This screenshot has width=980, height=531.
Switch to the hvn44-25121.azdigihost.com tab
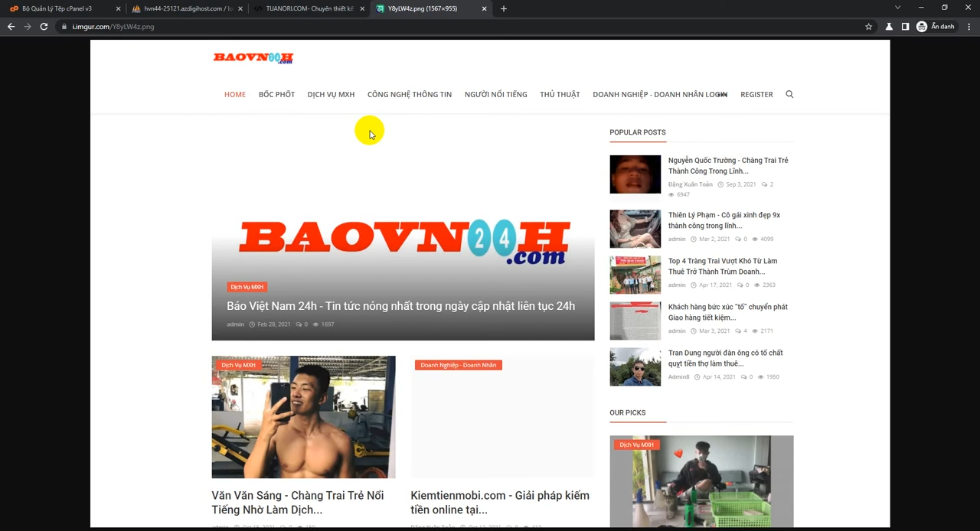coord(184,8)
